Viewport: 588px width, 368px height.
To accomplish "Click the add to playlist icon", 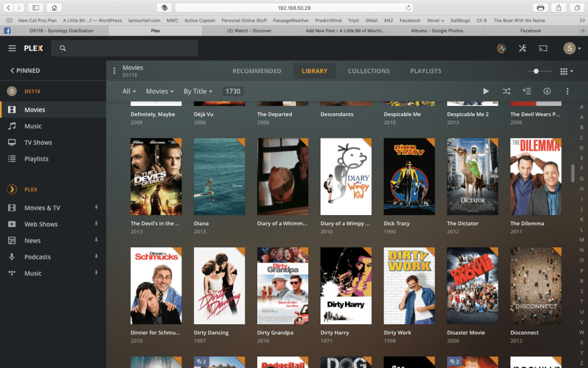I will point(527,91).
